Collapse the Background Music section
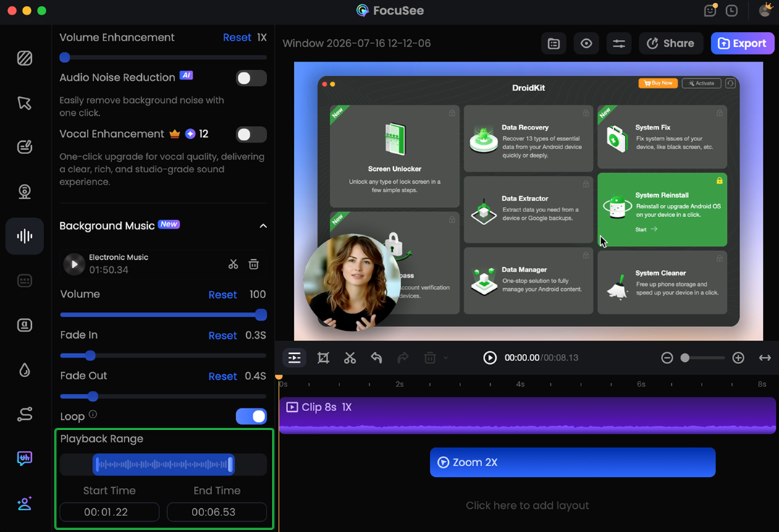The width and height of the screenshot is (779, 532). 263,226
